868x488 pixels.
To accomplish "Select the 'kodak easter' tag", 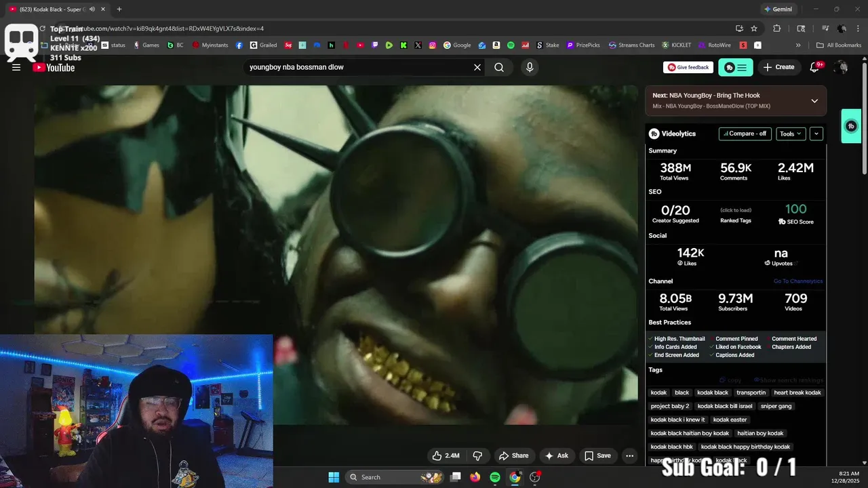I will [x=730, y=420].
